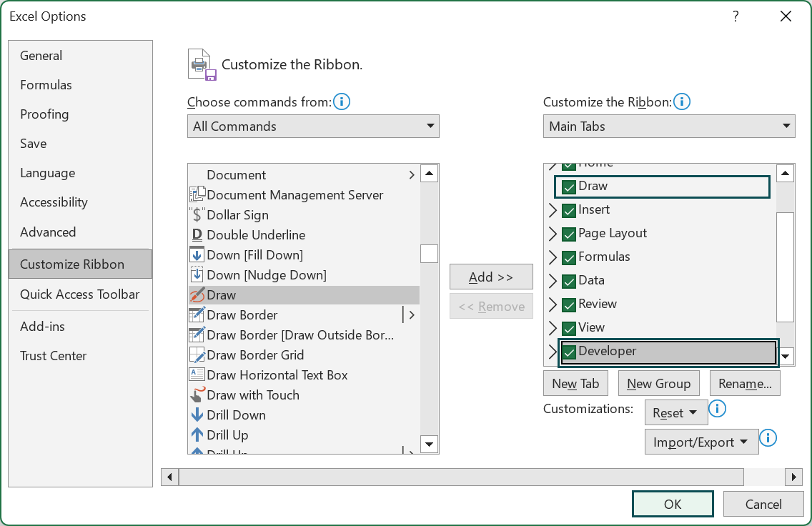Viewport: 812px width, 526px height.
Task: Click the Down [Fill Down] arrow icon
Action: [197, 254]
